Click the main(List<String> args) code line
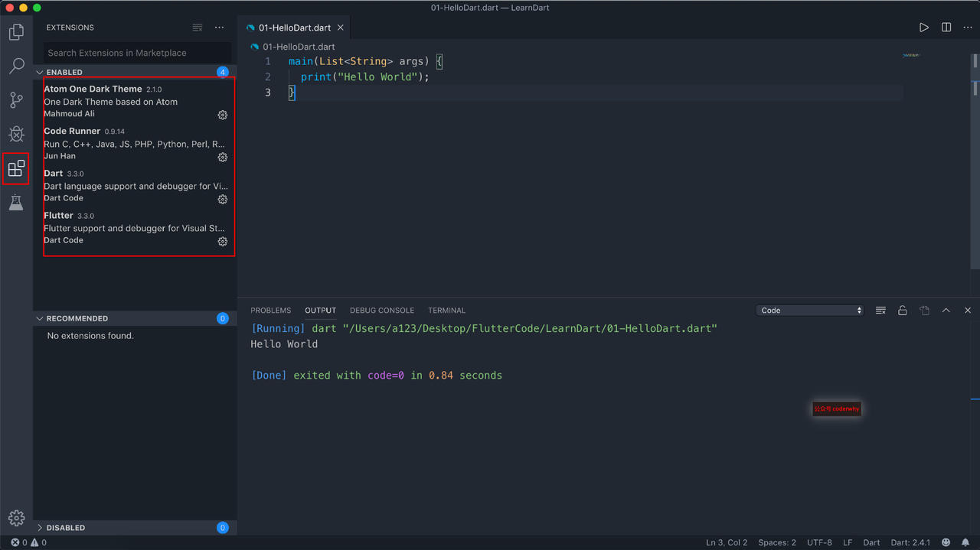The image size is (980, 550). pos(366,61)
